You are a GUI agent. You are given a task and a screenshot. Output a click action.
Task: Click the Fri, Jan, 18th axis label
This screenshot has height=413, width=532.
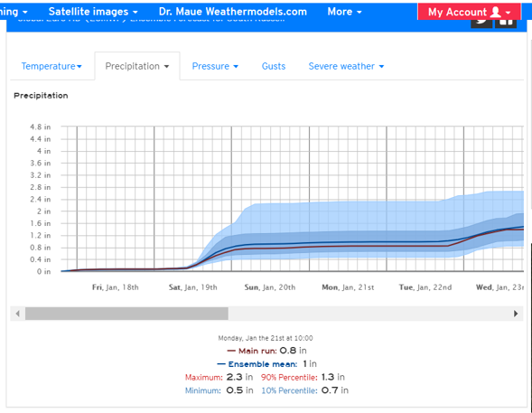pyautogui.click(x=116, y=287)
